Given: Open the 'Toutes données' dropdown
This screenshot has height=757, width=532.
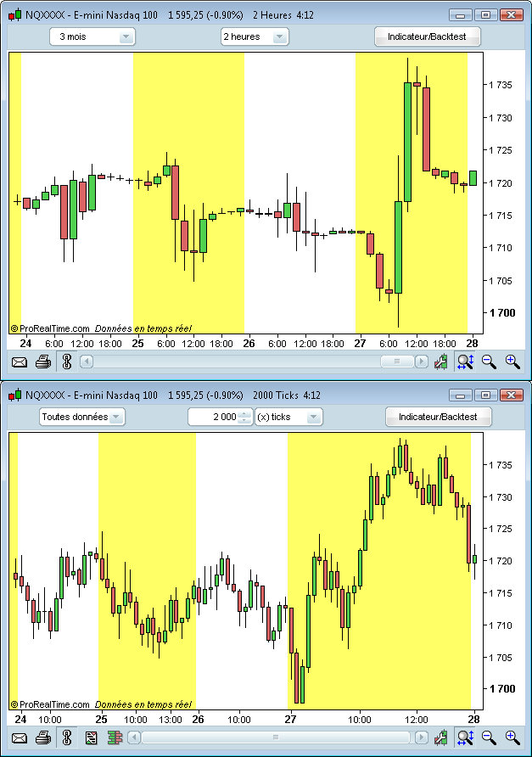Looking at the screenshot, I should [x=82, y=417].
